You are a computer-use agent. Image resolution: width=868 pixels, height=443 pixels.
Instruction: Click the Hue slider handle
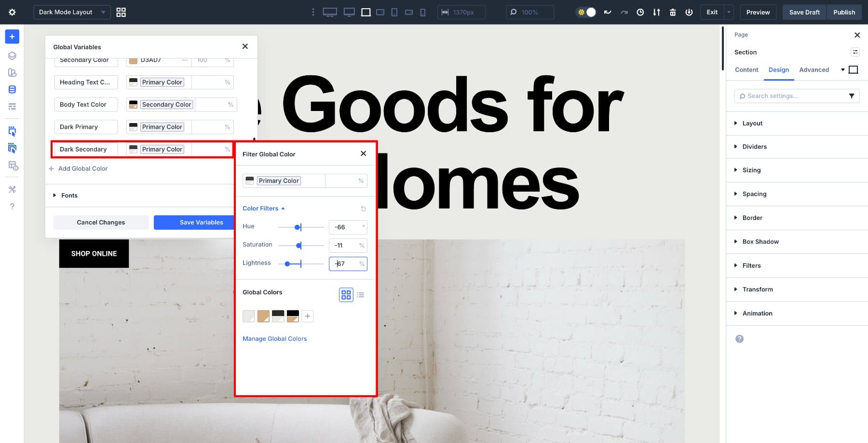click(x=298, y=227)
